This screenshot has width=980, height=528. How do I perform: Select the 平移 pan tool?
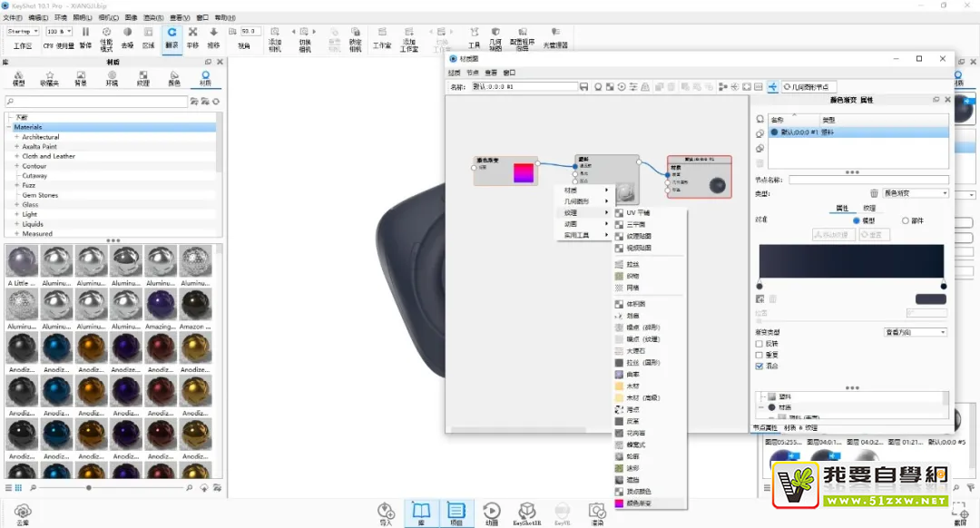coord(192,36)
